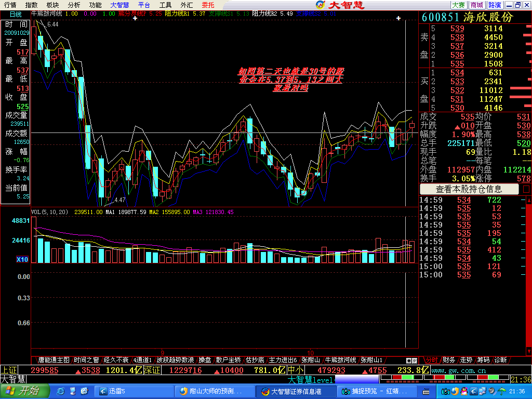The height and width of the screenshot is (399, 532).
Task: Select the 估抄底 indicator tab
Action: tap(255, 360)
